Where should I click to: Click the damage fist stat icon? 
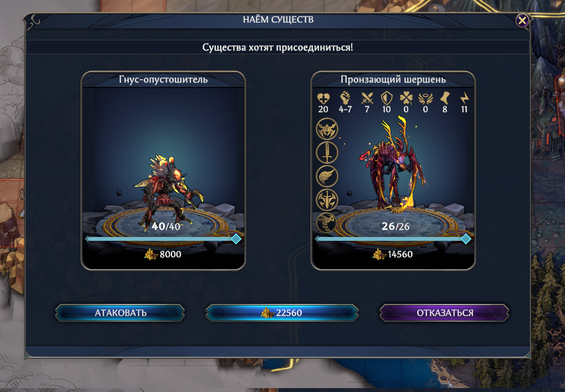[x=345, y=97]
